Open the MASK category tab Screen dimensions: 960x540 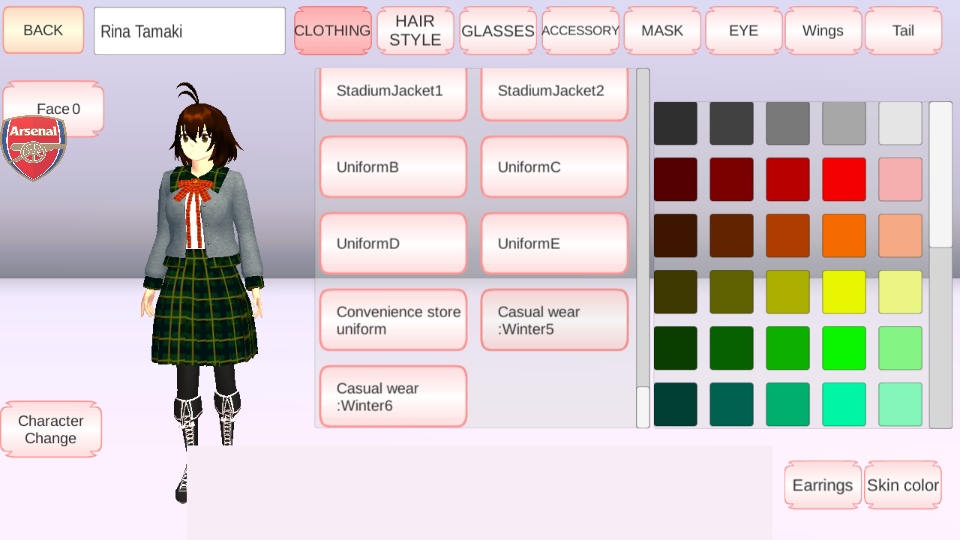[x=662, y=31]
